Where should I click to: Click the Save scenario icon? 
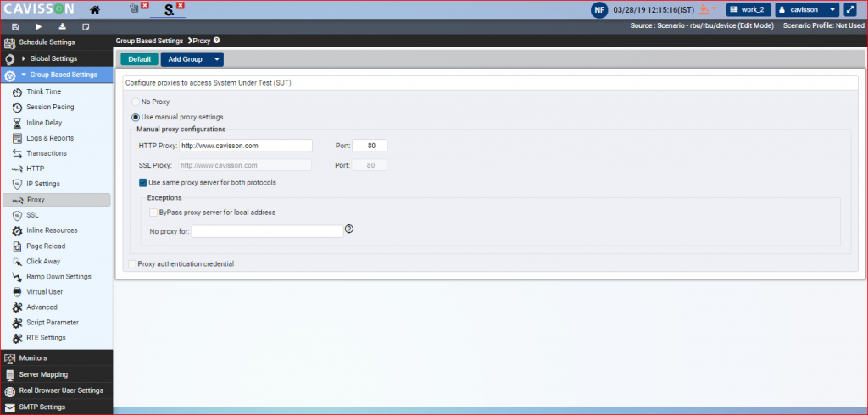(x=15, y=26)
